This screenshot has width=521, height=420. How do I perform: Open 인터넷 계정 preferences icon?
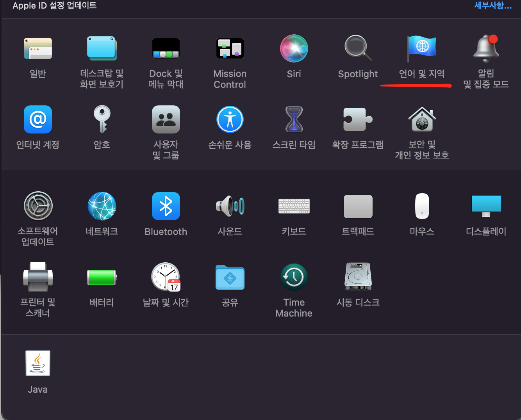click(38, 119)
